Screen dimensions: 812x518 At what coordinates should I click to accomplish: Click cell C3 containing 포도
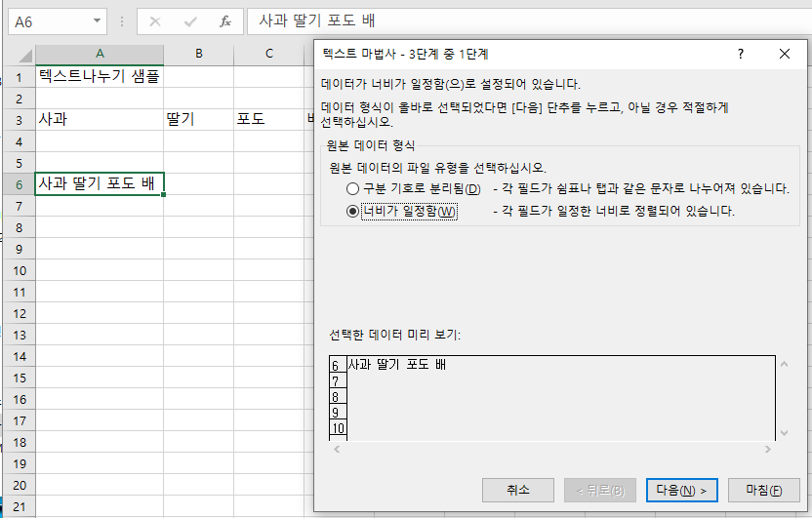pos(268,120)
